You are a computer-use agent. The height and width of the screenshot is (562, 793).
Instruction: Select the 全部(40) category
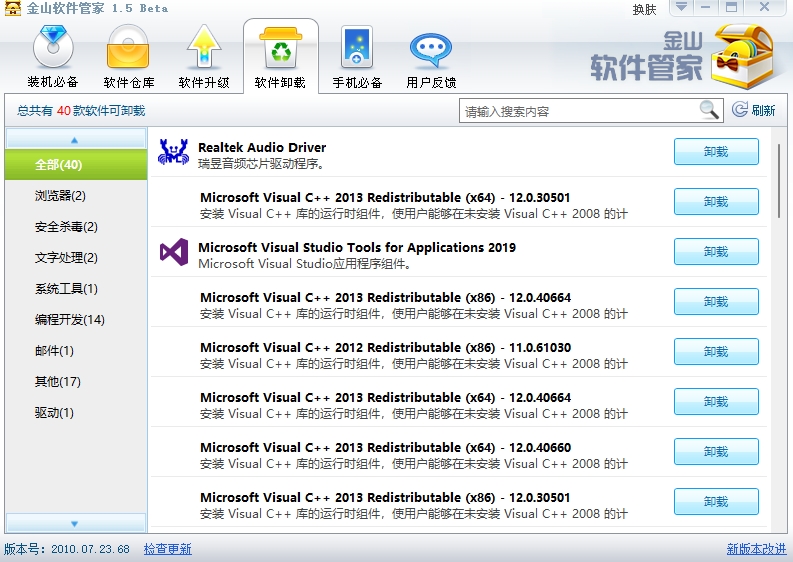tap(76, 164)
